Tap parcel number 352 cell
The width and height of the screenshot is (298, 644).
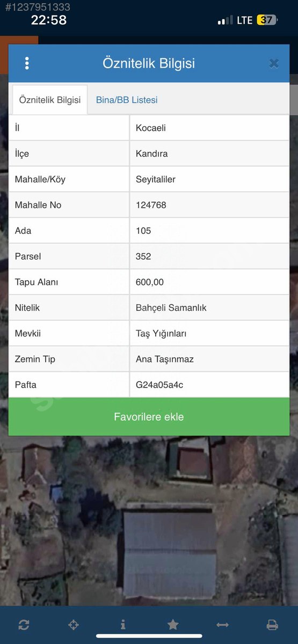[209, 257]
